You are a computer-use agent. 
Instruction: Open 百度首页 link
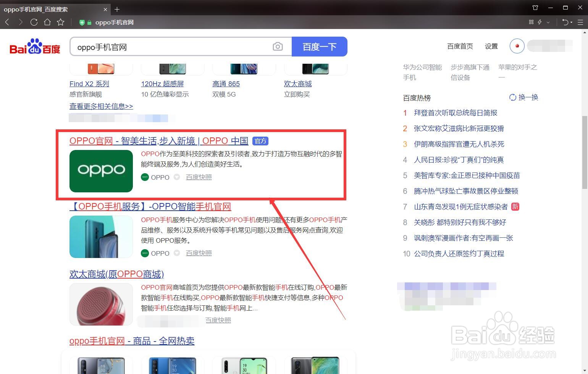(x=460, y=46)
